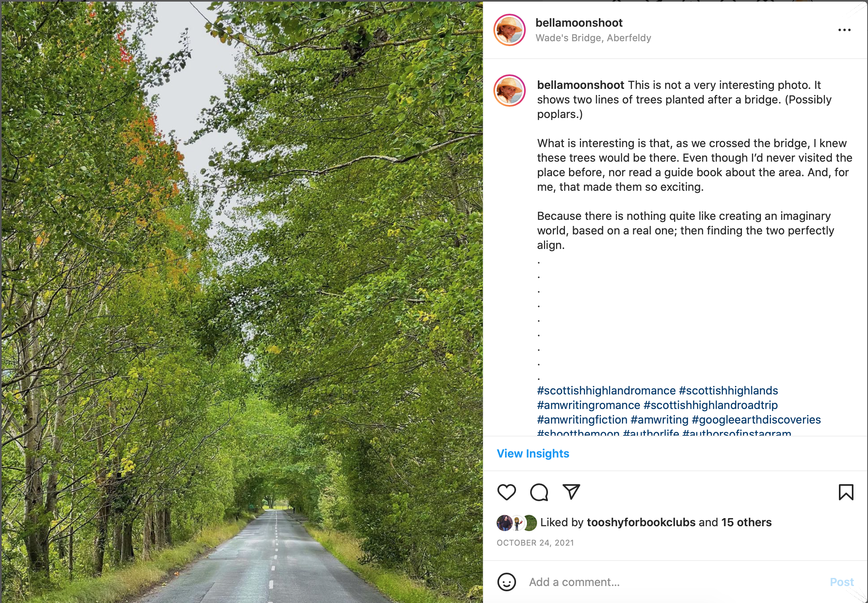Save the post with the bookmark icon

point(846,492)
